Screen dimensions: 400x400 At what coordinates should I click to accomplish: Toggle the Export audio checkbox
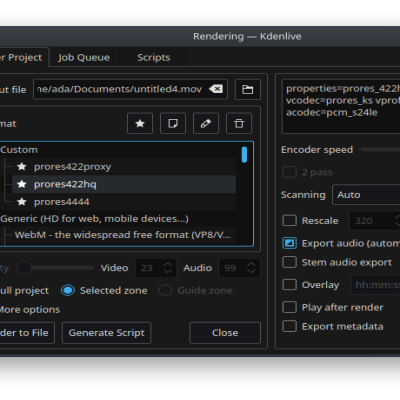click(x=289, y=243)
